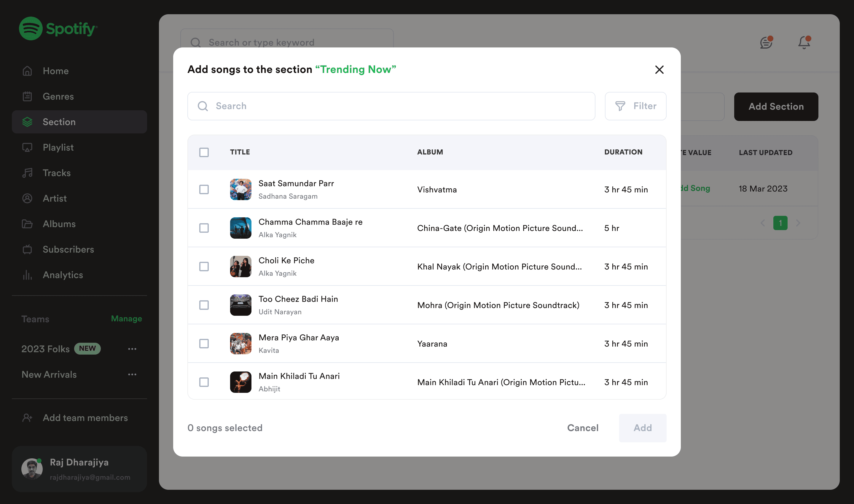The height and width of the screenshot is (504, 854).
Task: Cancel adding songs
Action: pyautogui.click(x=583, y=428)
